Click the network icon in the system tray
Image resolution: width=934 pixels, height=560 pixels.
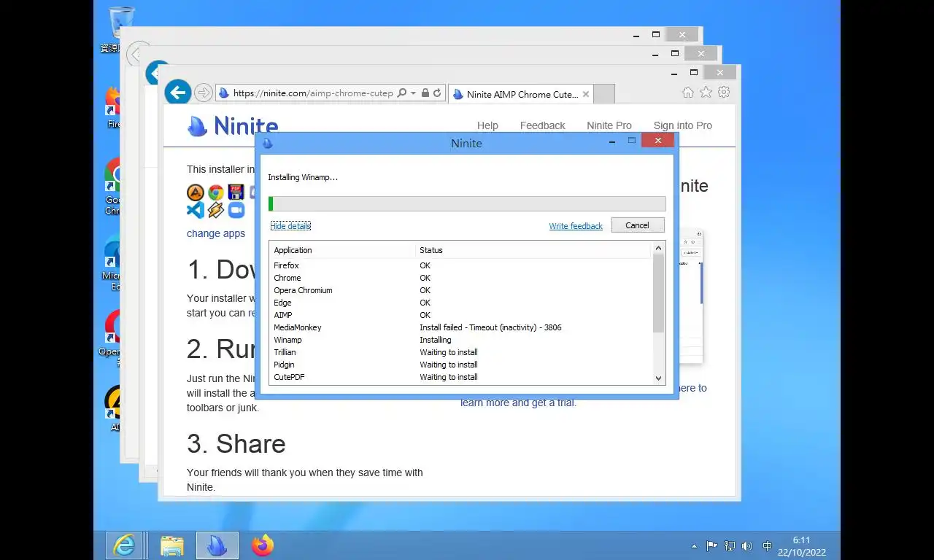[x=729, y=545]
